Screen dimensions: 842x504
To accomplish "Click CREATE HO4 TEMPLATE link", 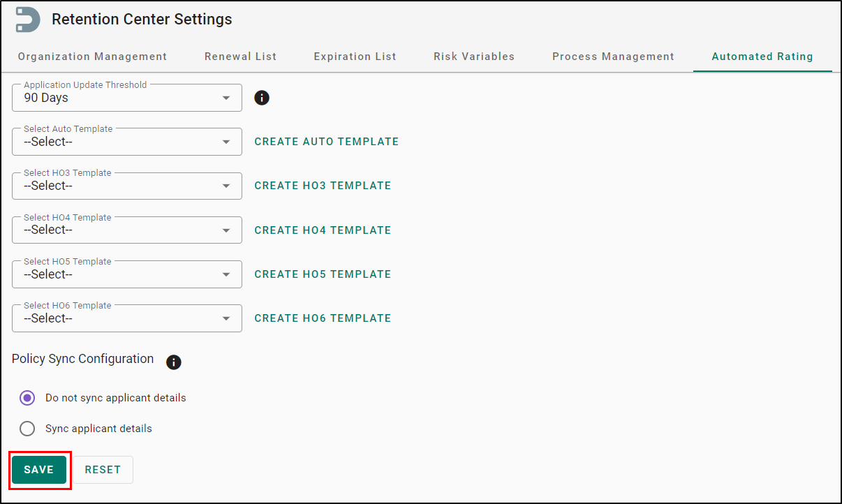I will click(x=323, y=230).
